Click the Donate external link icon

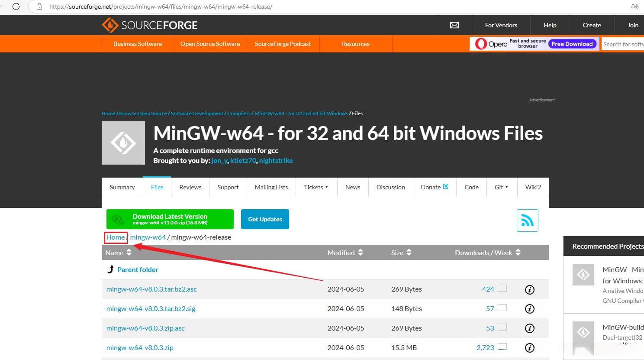446,187
